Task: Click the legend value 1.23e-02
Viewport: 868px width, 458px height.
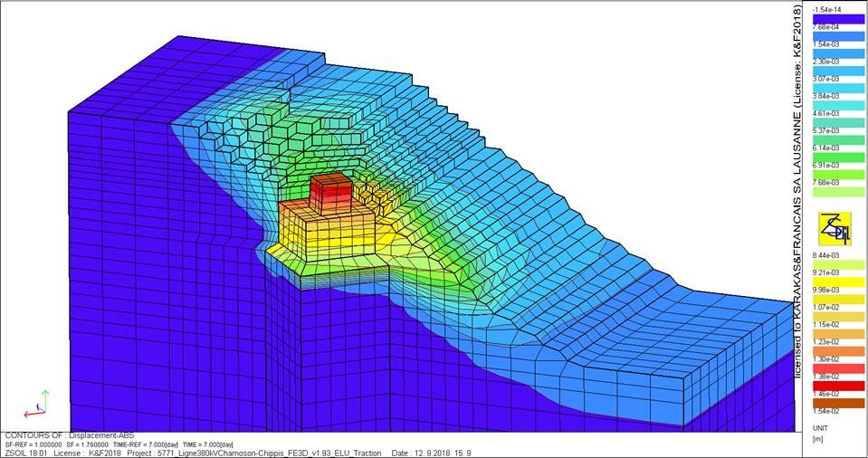Action: 826,342
